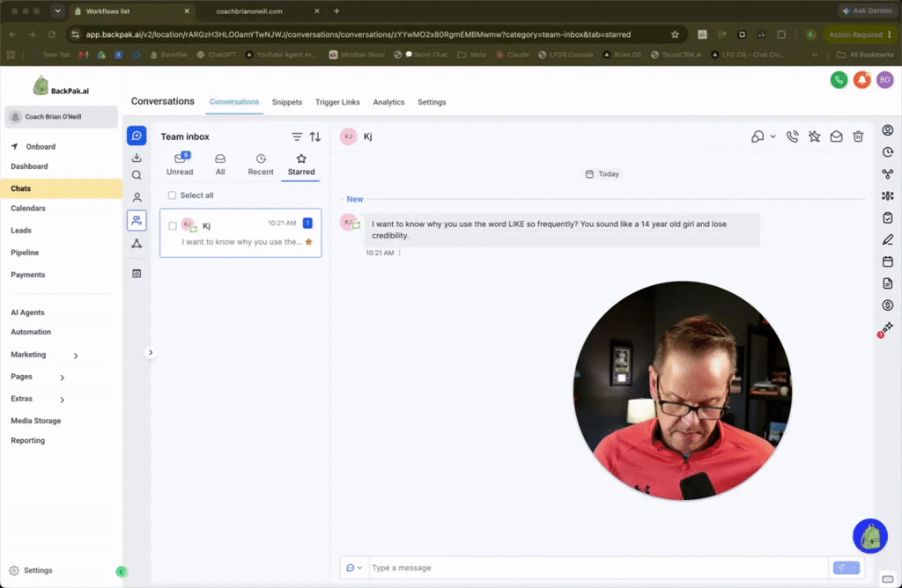
Task: Unstar the conversation using header star icon
Action: [x=814, y=136]
